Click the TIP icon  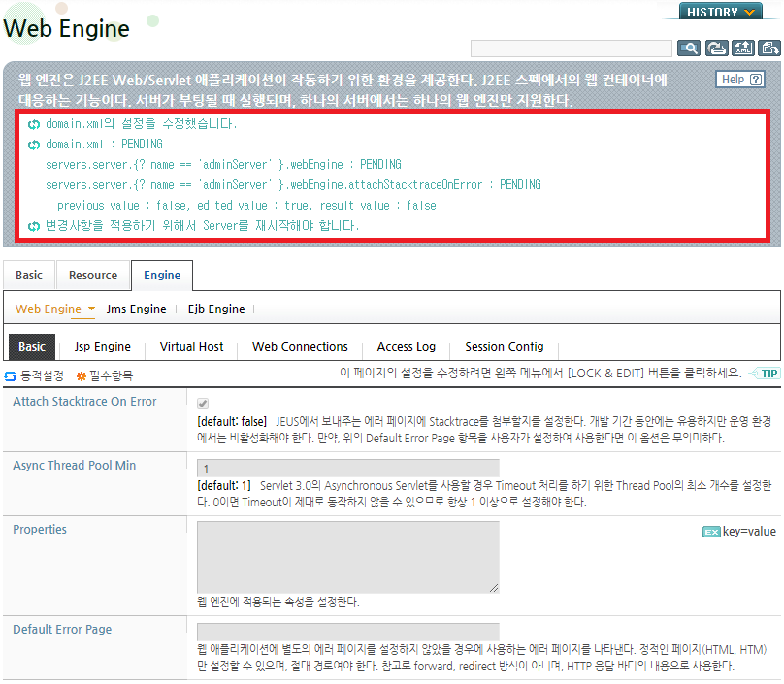click(x=764, y=374)
